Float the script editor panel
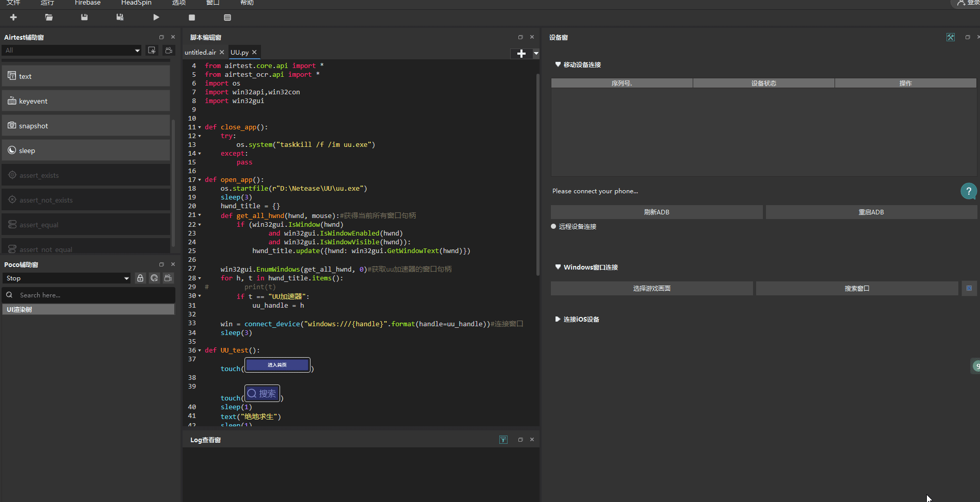Viewport: 980px width, 502px height. 520,37
